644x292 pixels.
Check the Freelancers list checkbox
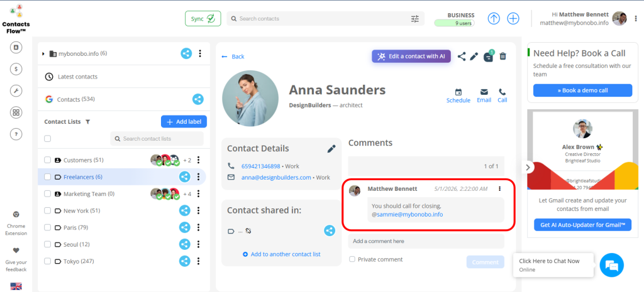coord(47,177)
